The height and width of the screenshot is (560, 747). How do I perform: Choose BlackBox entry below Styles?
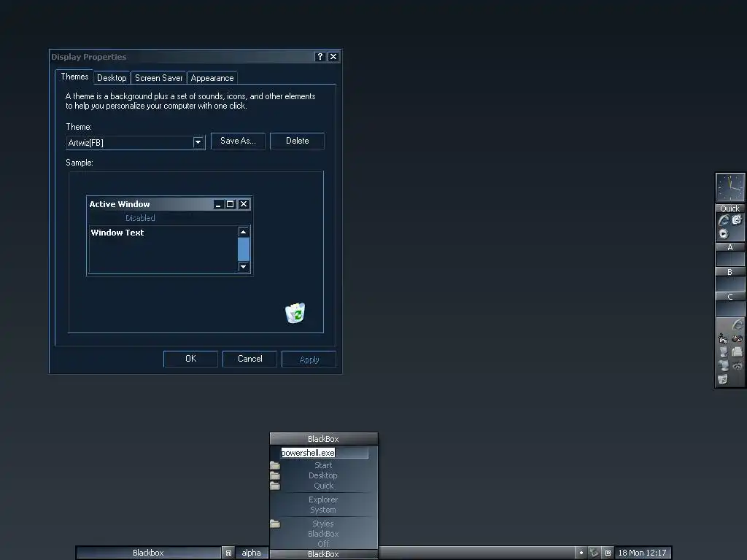[x=323, y=534]
